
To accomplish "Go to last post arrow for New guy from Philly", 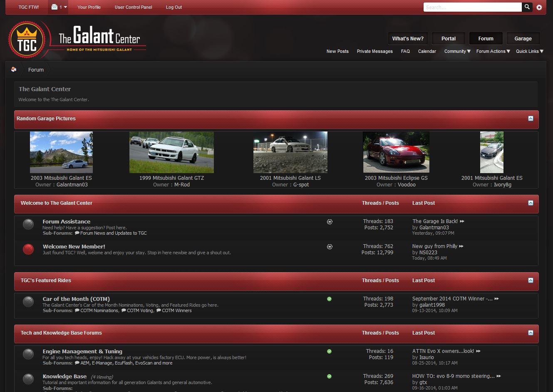I will coord(461,246).
